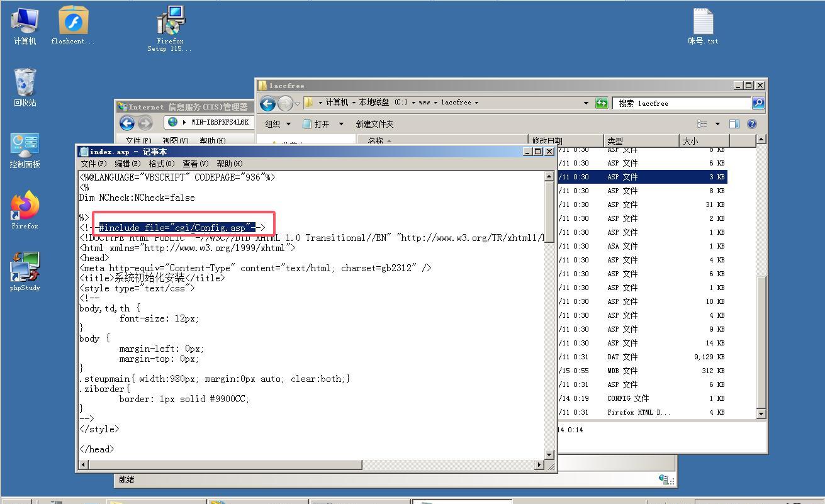Select the MDB 文件 row of 312 KB
Image resolution: width=825 pixels, height=504 pixels.
(643, 371)
